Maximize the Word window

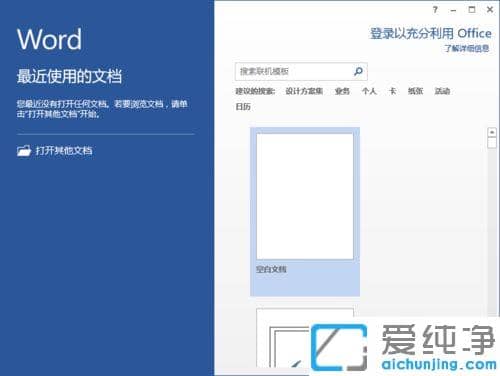pyautogui.click(x=472, y=10)
